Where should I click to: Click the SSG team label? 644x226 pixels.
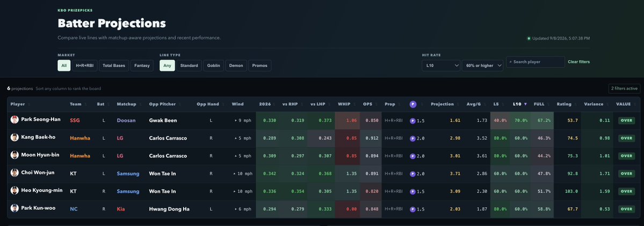75,121
